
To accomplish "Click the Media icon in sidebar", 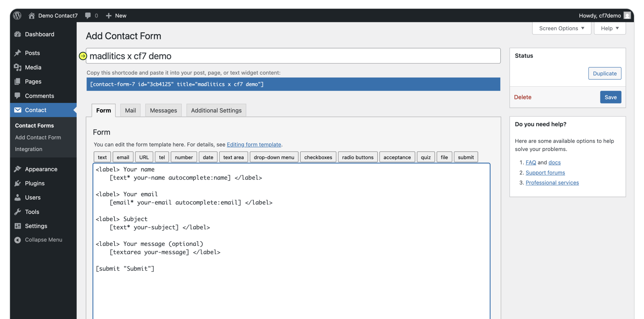I will (x=18, y=67).
